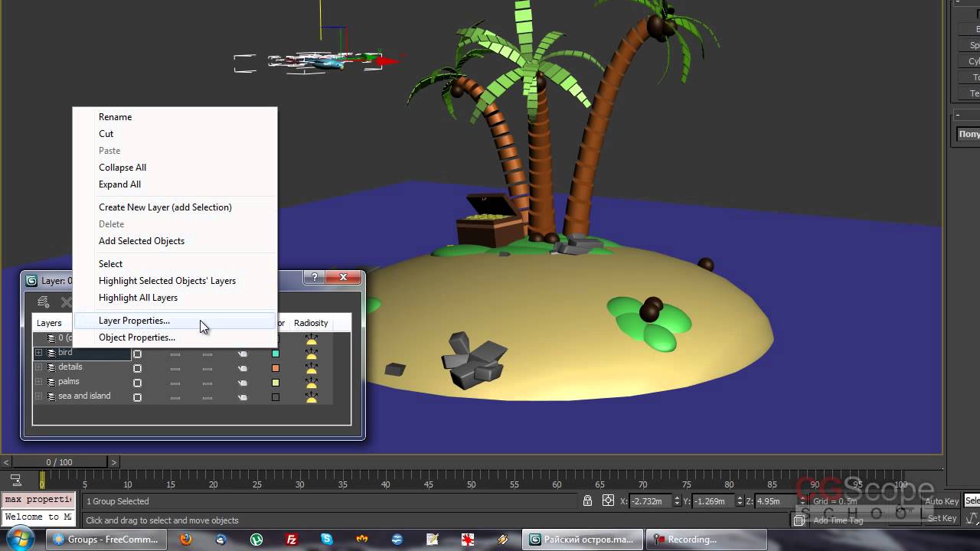The image size is (980, 551).
Task: Click the selection lock toggle padlock icon
Action: click(x=587, y=500)
